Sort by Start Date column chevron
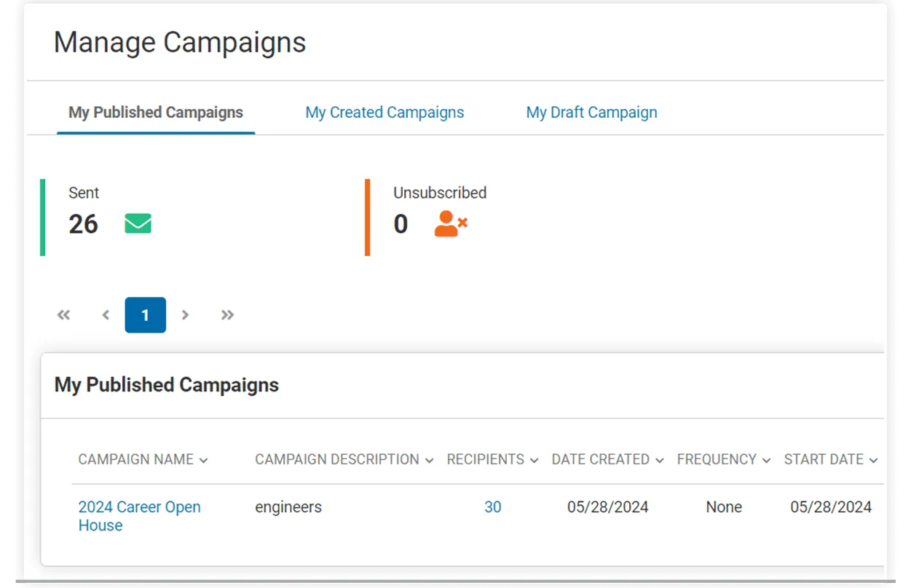This screenshot has height=588, width=911. pyautogui.click(x=873, y=461)
